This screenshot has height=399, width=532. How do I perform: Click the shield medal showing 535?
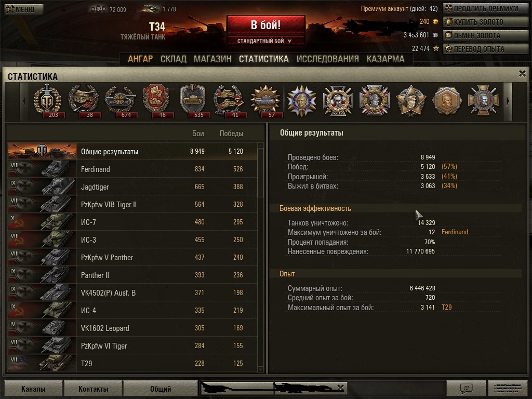(193, 100)
